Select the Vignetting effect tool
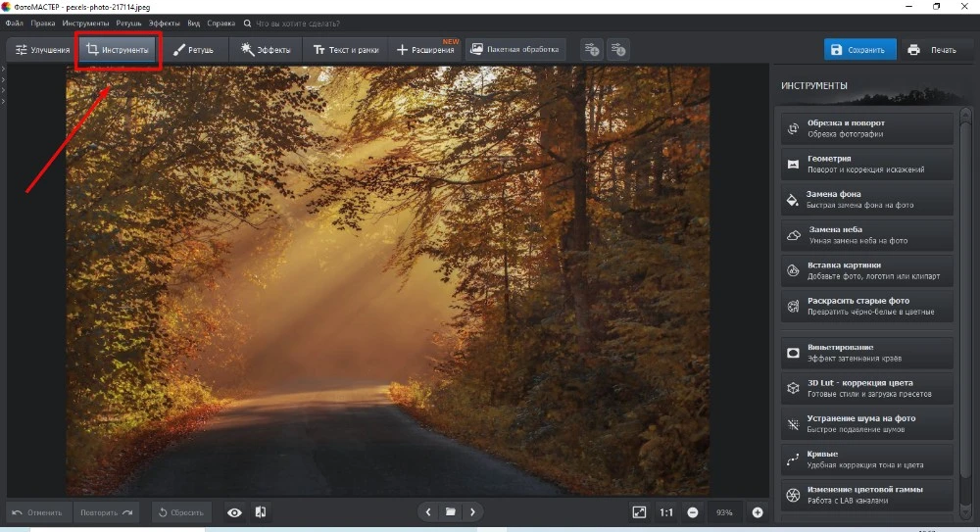The image size is (980, 532). tap(866, 353)
